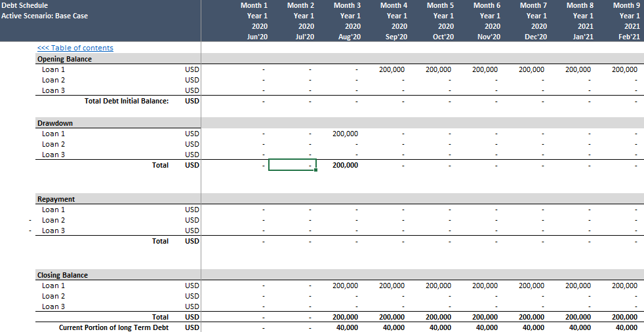Click USD unit in Drawdown Total row
Screen dimensions: 644x332
pos(191,165)
